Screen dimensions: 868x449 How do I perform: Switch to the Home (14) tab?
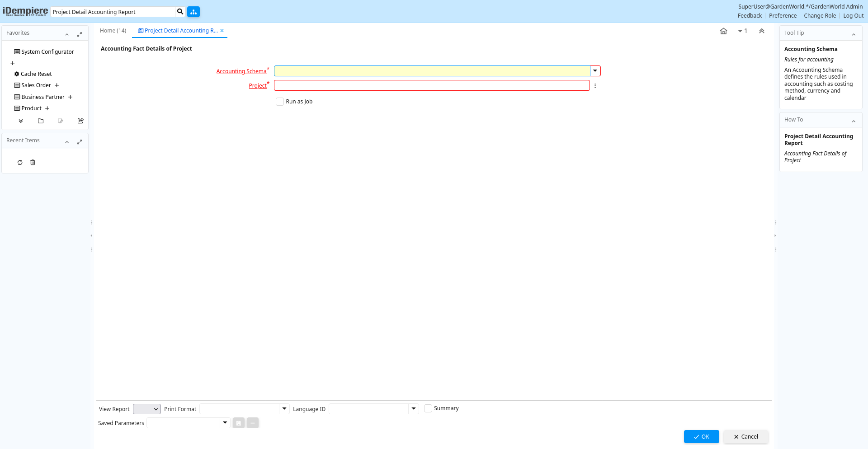coord(113,31)
